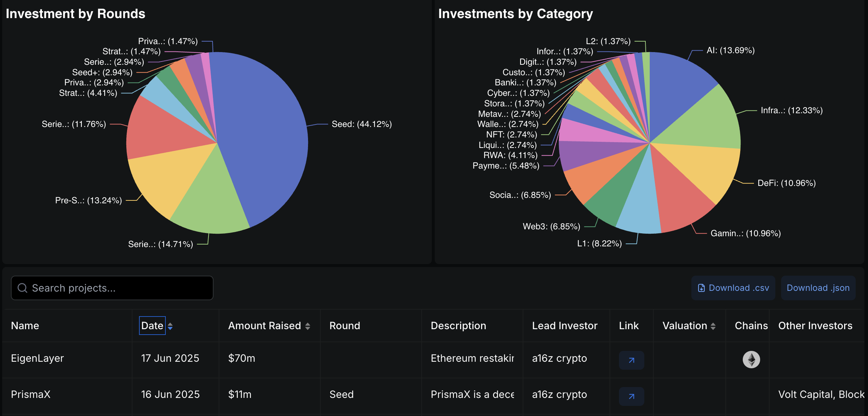Click the EigenLayer project name
This screenshot has height=416, width=868.
[x=37, y=358]
